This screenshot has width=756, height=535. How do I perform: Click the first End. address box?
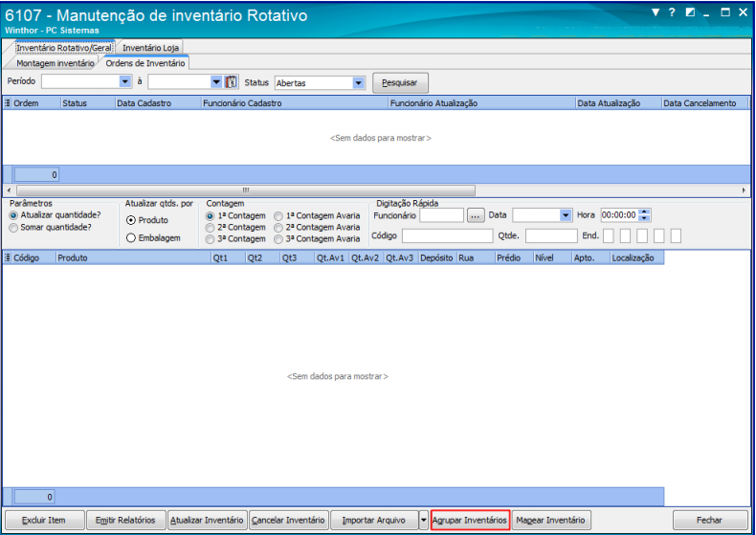click(x=609, y=236)
